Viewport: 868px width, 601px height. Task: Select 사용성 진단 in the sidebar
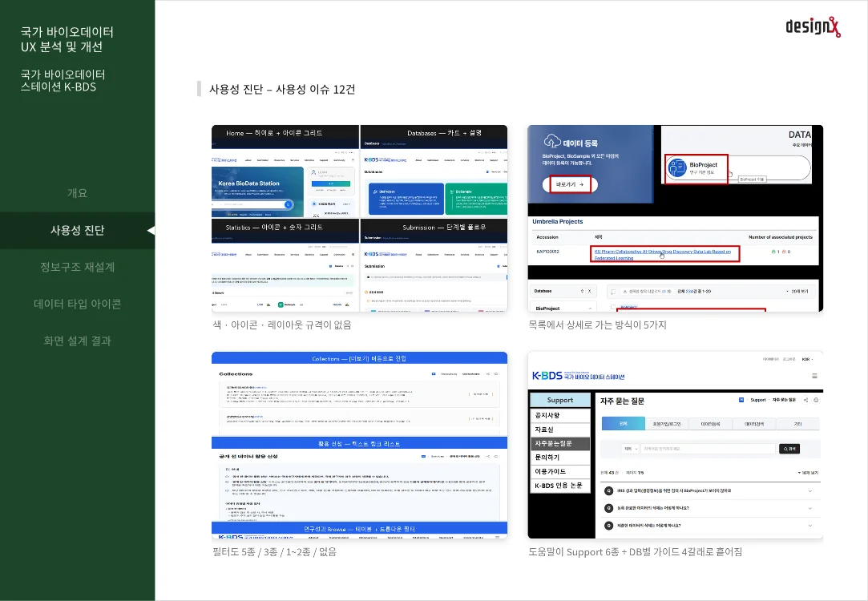coord(77,230)
